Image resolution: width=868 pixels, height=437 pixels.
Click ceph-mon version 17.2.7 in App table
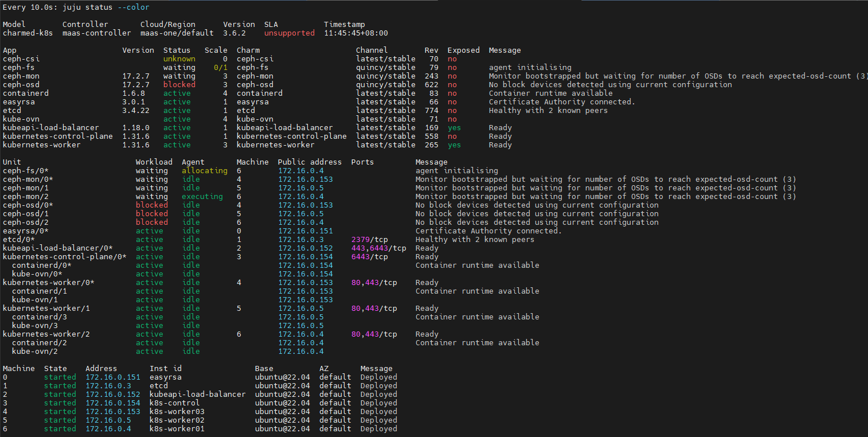pos(136,76)
